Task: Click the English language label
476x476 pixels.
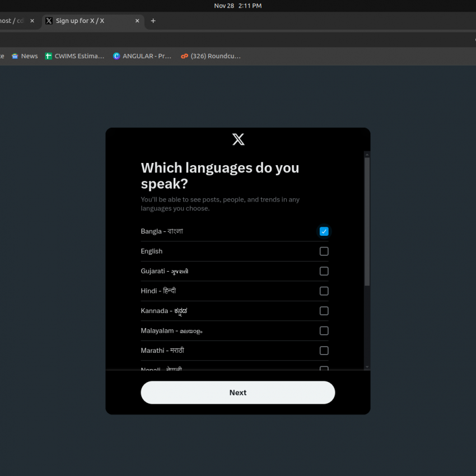Action: pyautogui.click(x=152, y=251)
